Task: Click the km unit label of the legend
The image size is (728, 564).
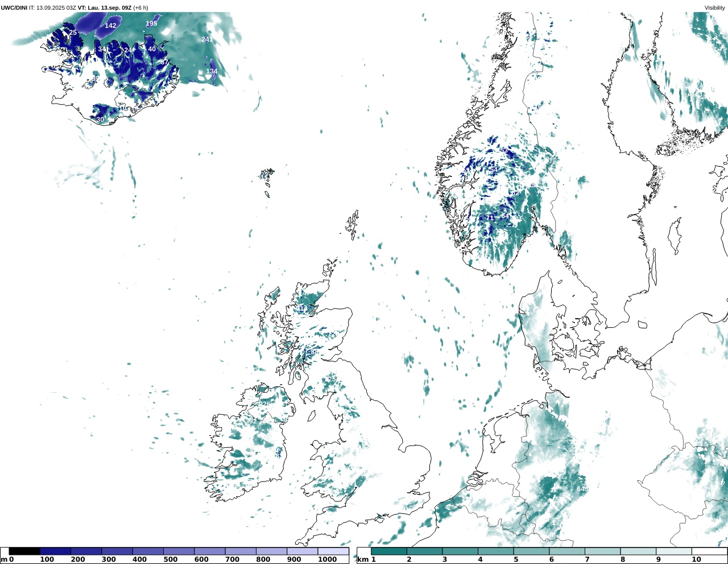Action: 363,560
